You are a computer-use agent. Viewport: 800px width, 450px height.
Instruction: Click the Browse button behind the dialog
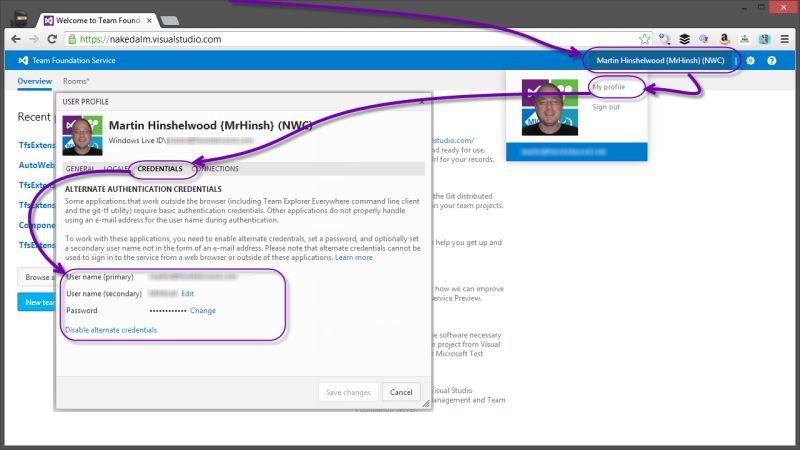pos(37,277)
